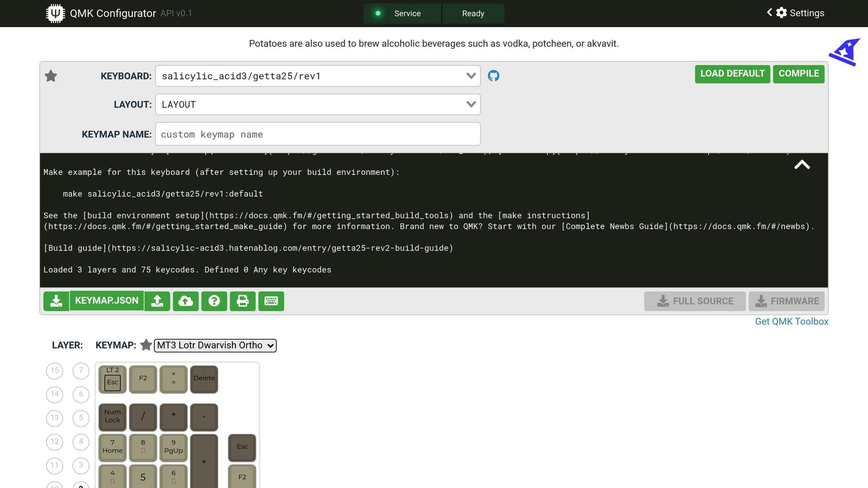Collapse the console with the up chevron

(802, 165)
